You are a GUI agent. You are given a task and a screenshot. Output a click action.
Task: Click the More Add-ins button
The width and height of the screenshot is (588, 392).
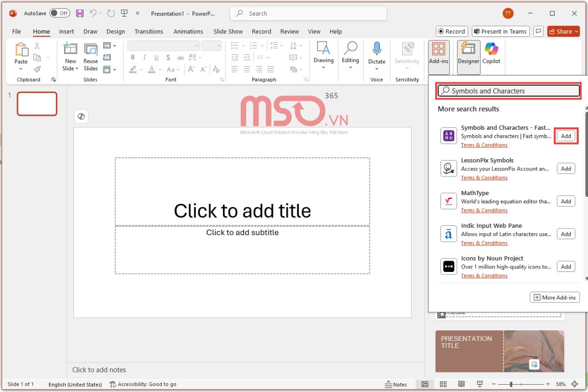pyautogui.click(x=555, y=297)
